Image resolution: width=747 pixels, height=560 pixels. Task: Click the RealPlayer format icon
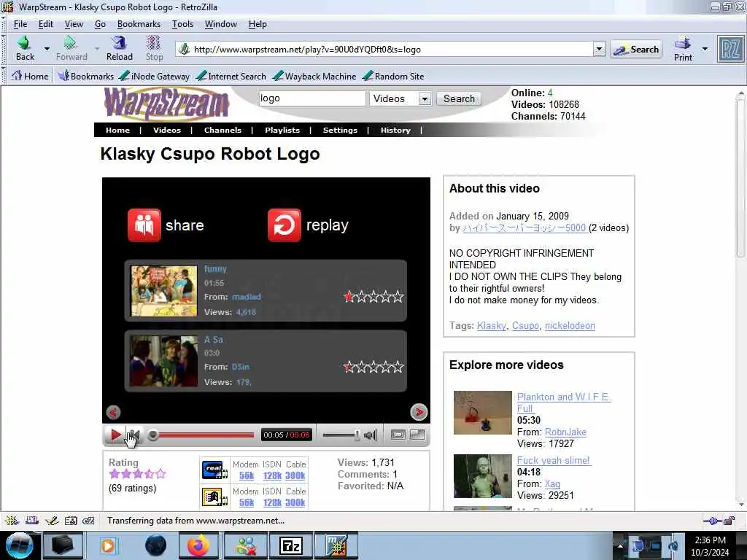pos(214,470)
